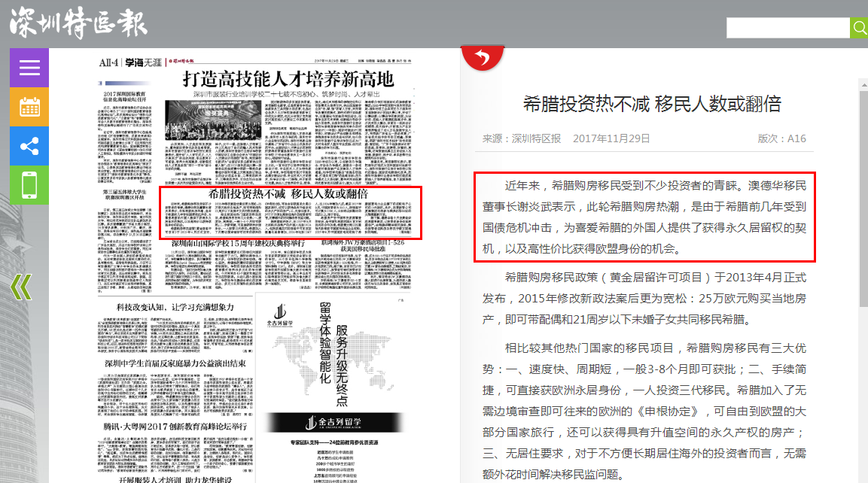
Task: Open the green mobile phone version
Action: click(29, 185)
